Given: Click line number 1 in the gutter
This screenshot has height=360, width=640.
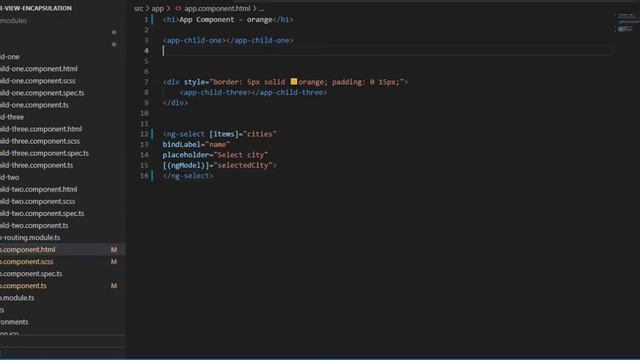Looking at the screenshot, I should click(146, 20).
